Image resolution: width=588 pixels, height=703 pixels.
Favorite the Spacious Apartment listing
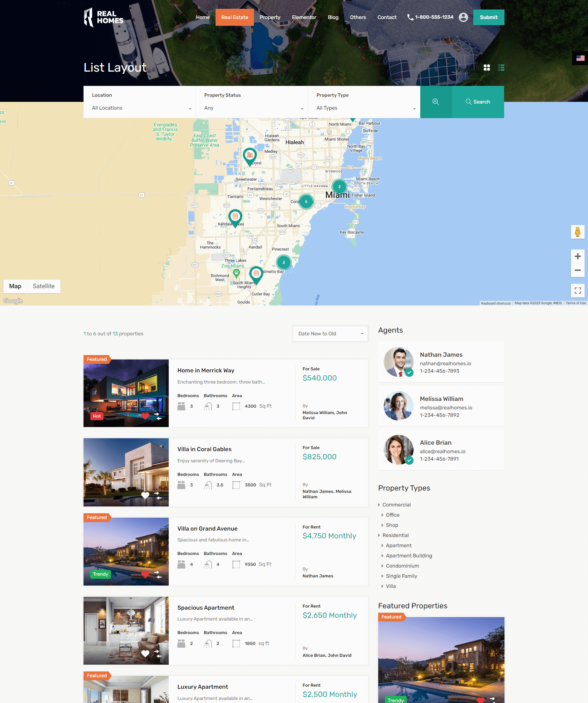[145, 653]
